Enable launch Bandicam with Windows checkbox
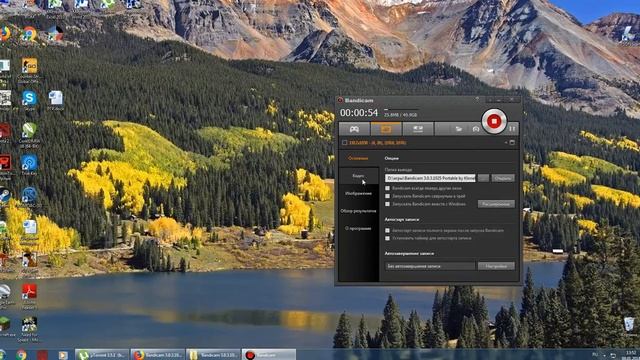This screenshot has height=360, width=640. pos(387,204)
